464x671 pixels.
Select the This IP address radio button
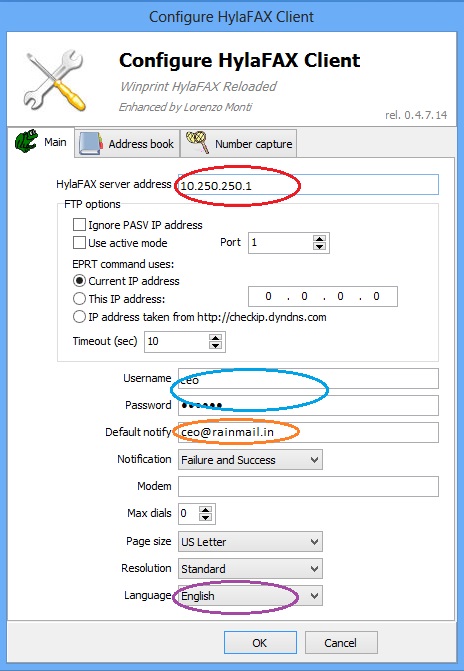(x=79, y=298)
